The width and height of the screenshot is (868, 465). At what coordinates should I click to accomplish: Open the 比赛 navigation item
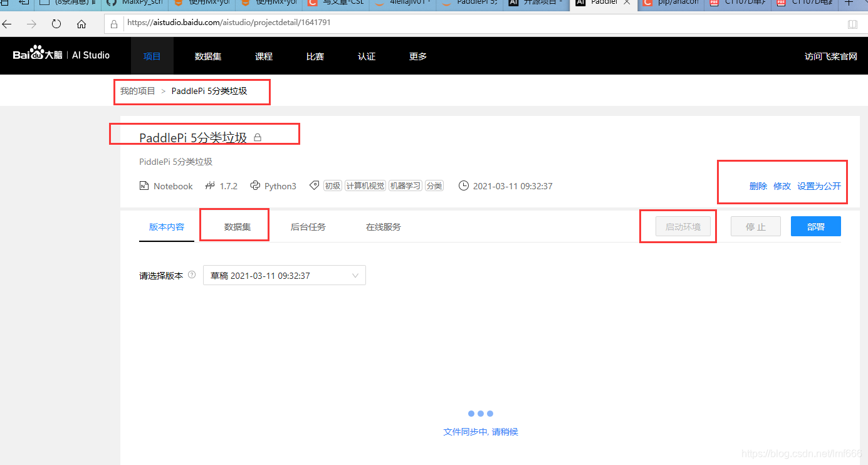(x=315, y=56)
